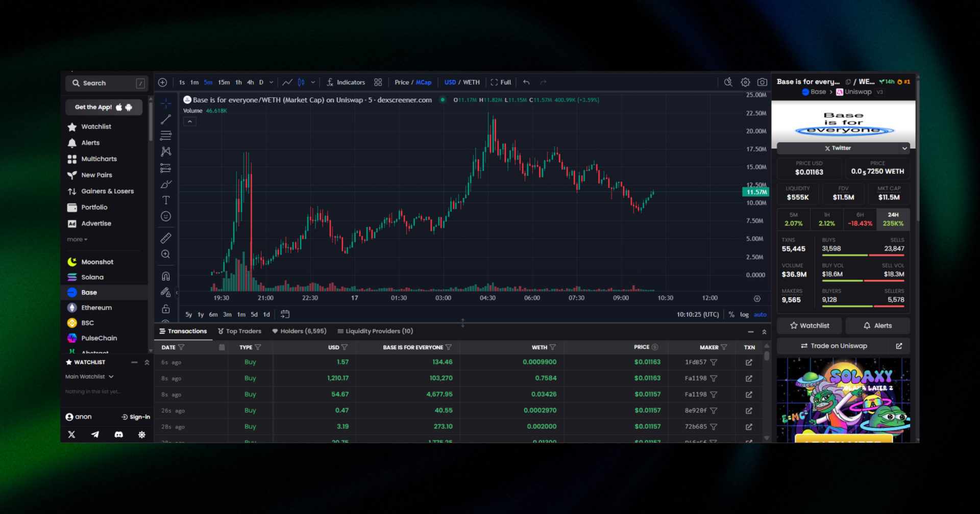Open chart settings gear icon

click(745, 82)
